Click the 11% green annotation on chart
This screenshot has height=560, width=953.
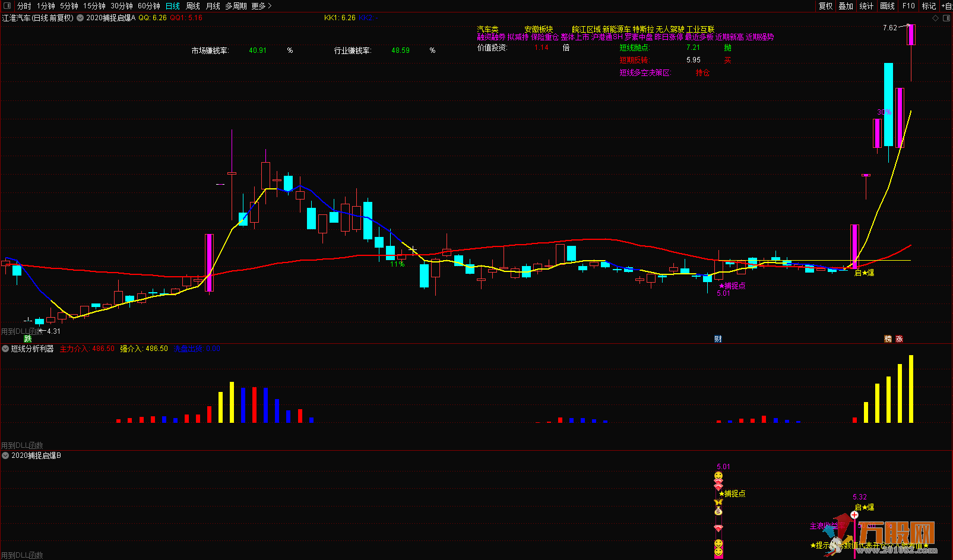pos(397,264)
